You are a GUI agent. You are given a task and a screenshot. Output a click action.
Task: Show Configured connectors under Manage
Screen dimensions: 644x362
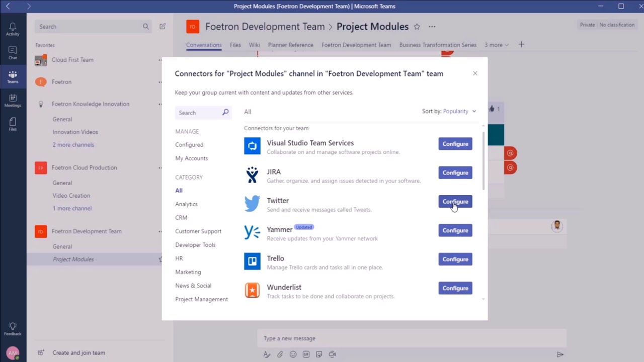coord(189,145)
